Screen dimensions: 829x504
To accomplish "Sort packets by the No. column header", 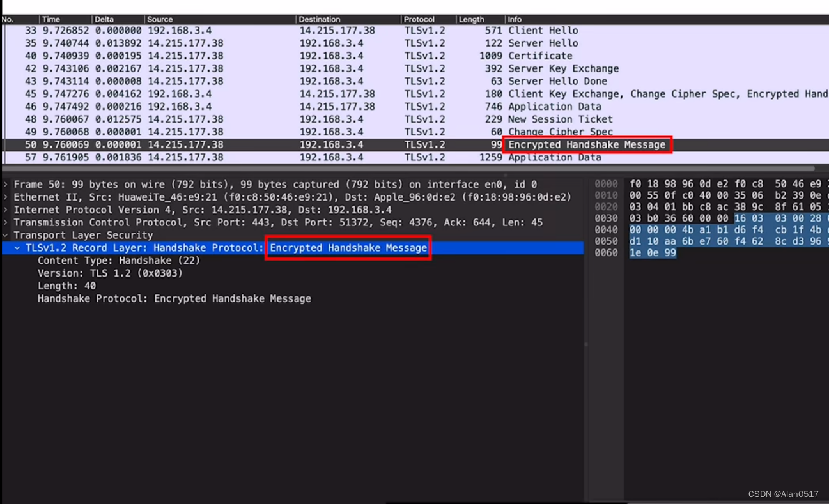I will point(20,19).
